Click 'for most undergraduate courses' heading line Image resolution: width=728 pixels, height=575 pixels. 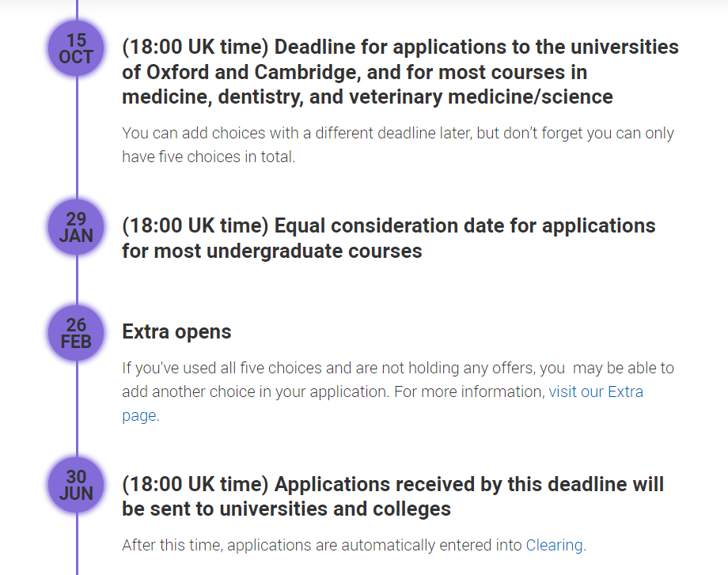point(272,251)
